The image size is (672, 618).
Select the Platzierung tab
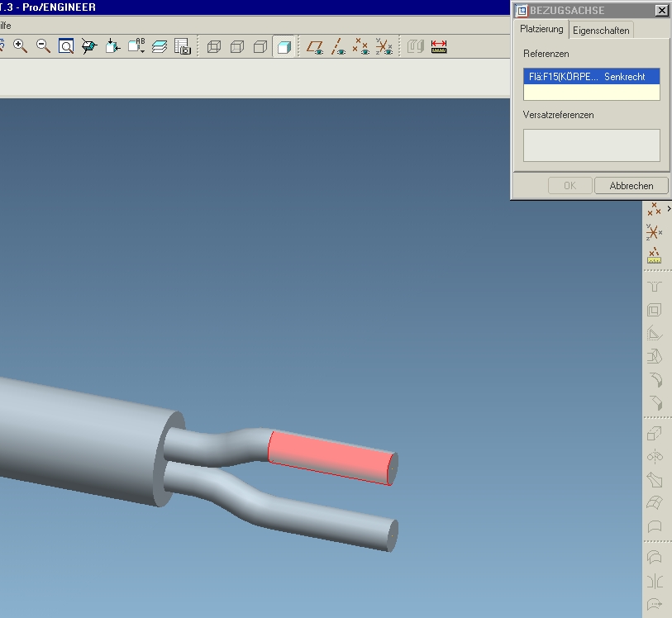(541, 30)
